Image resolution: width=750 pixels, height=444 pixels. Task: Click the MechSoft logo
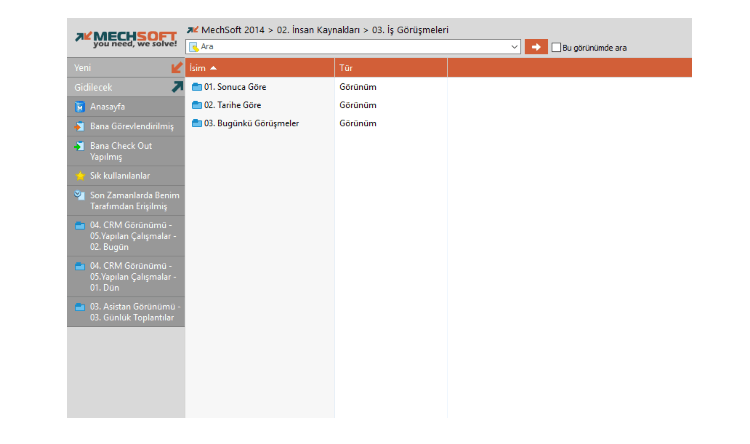click(126, 39)
